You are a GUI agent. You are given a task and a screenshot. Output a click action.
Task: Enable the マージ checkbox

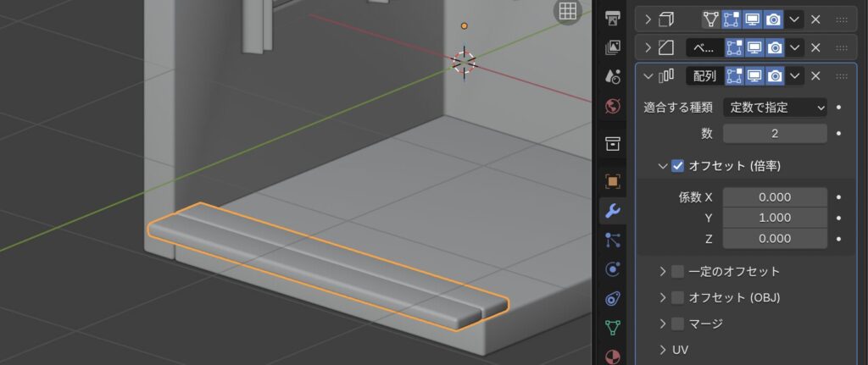click(677, 324)
